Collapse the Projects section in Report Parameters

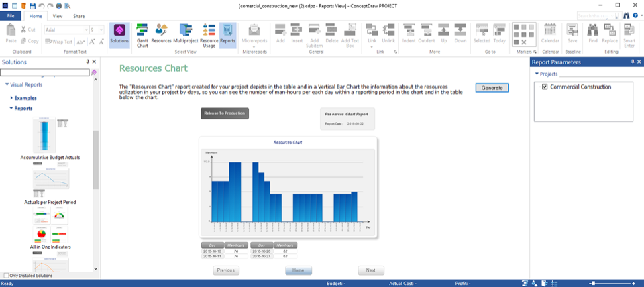click(537, 74)
